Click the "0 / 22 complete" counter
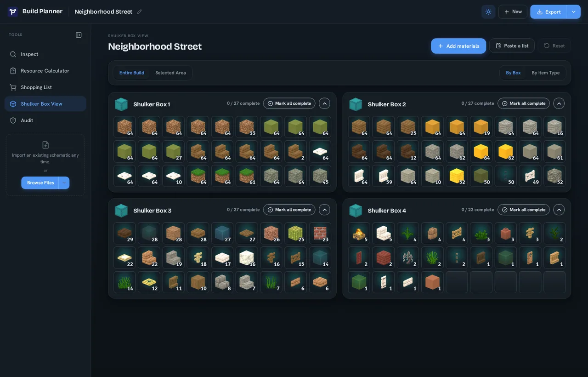This screenshot has width=588, height=377. [x=478, y=210]
